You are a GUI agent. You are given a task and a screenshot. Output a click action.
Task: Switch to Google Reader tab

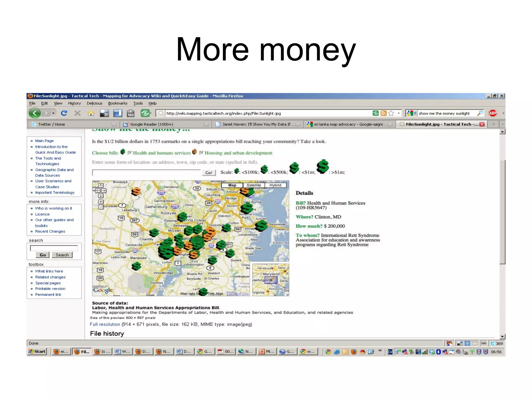point(151,124)
